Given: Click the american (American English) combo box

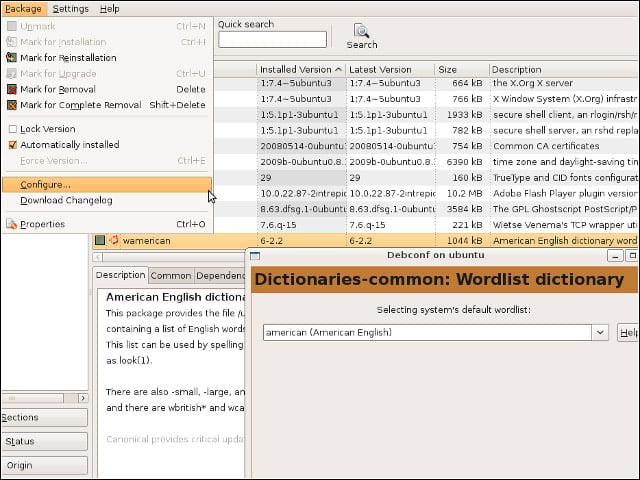Looking at the screenshot, I should pyautogui.click(x=436, y=332).
